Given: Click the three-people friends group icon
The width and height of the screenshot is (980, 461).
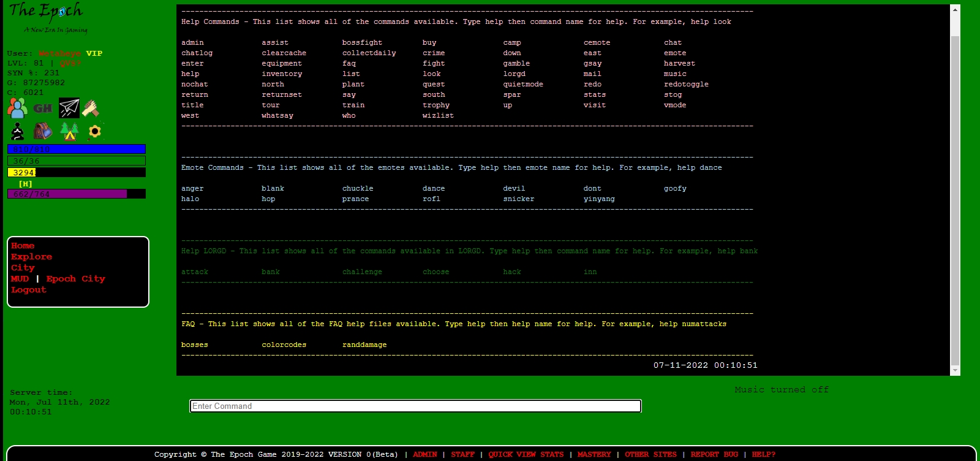Looking at the screenshot, I should (x=17, y=109).
